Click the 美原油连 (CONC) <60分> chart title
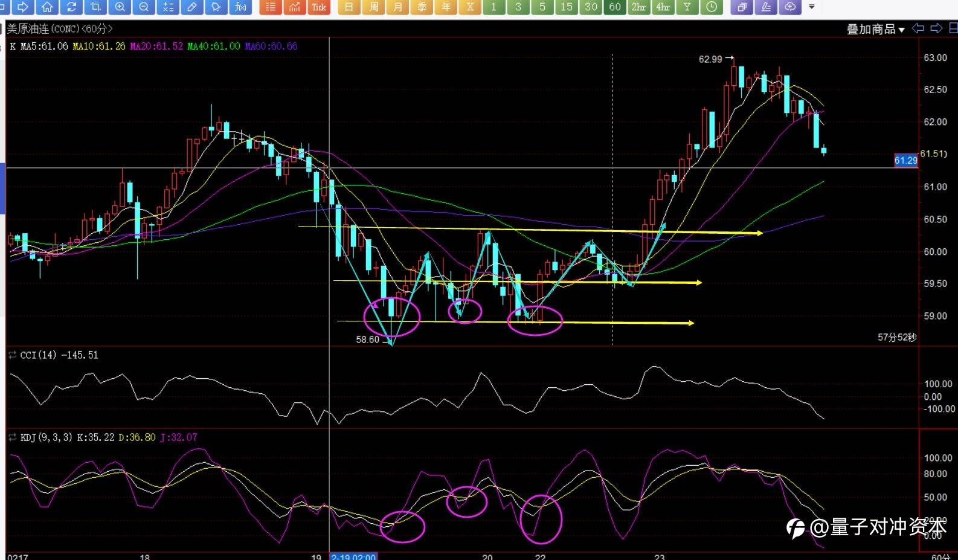Image resolution: width=958 pixels, height=560 pixels. (x=60, y=29)
